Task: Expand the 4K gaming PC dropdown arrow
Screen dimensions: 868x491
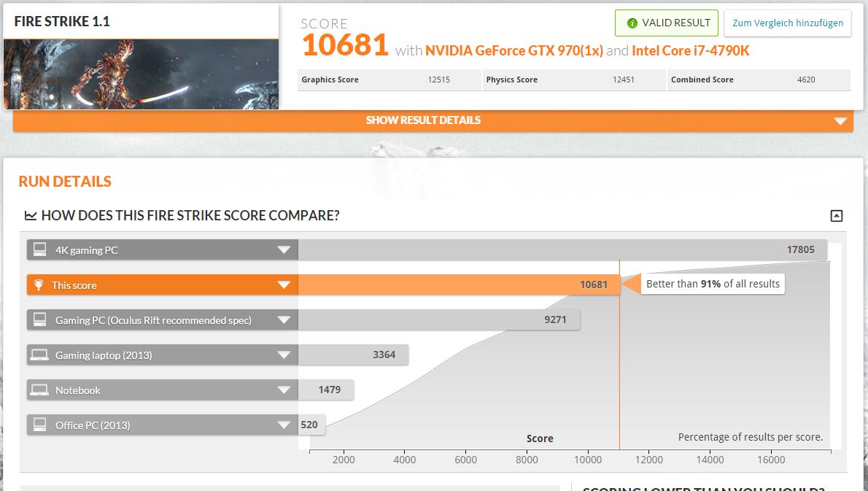Action: [x=284, y=250]
